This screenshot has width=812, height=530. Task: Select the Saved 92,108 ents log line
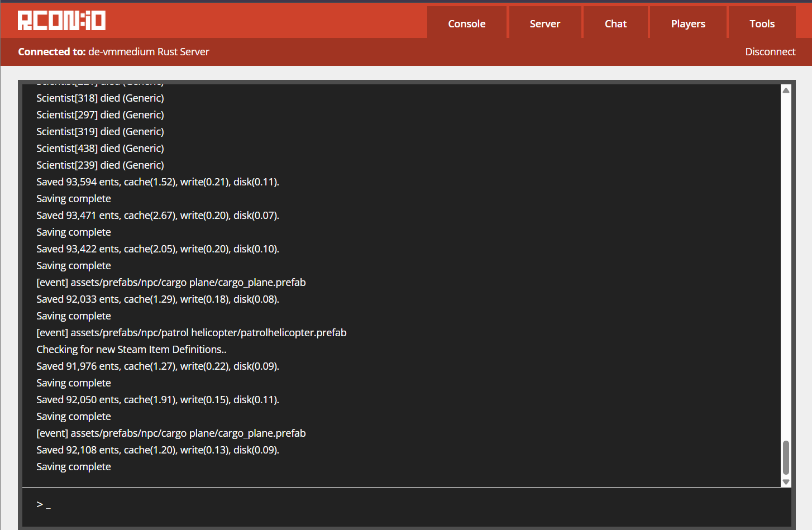click(x=157, y=450)
